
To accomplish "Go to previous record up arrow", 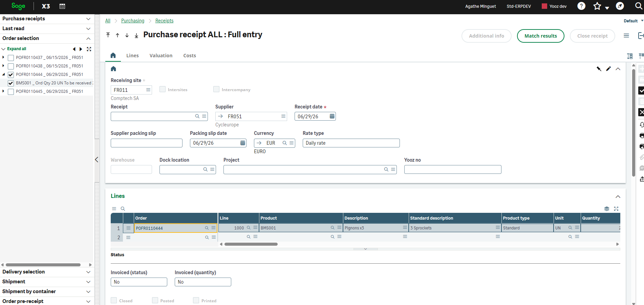I will (x=117, y=35).
